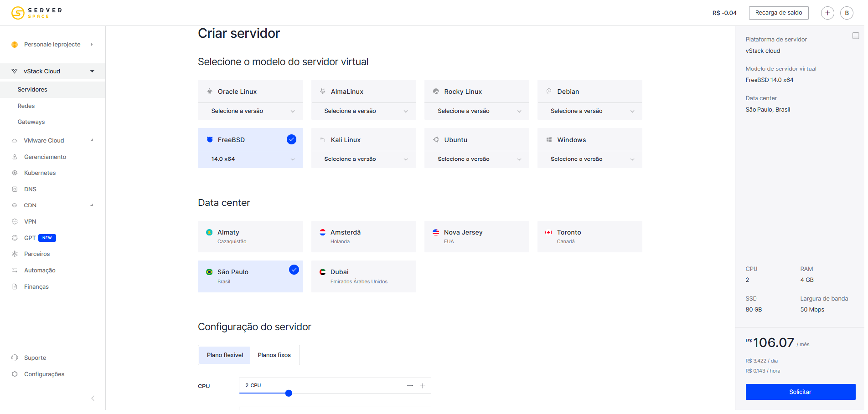This screenshot has height=414, width=868.
Task: Click the plus icon in top bar
Action: coord(827,13)
